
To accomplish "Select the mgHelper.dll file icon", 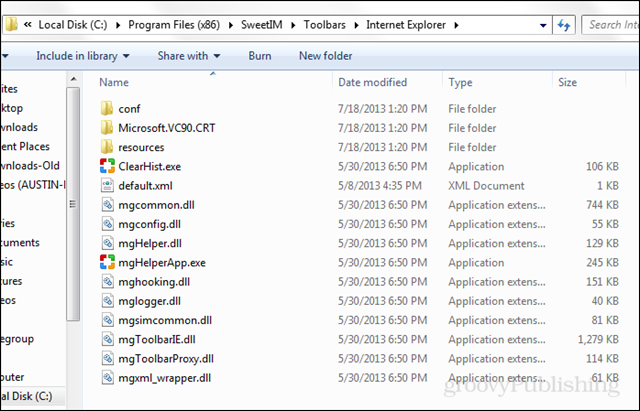I will pos(107,243).
